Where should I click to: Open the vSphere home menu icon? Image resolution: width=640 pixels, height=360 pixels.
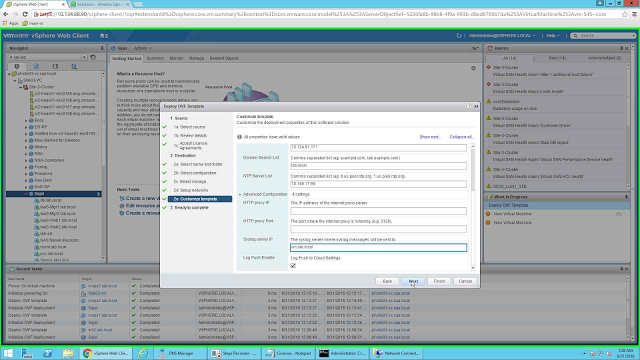click(104, 36)
